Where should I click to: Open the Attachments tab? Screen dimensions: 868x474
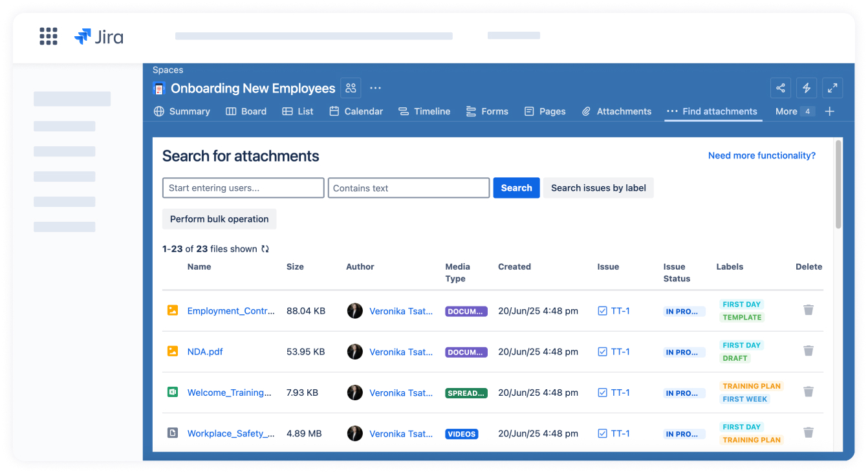pos(616,111)
